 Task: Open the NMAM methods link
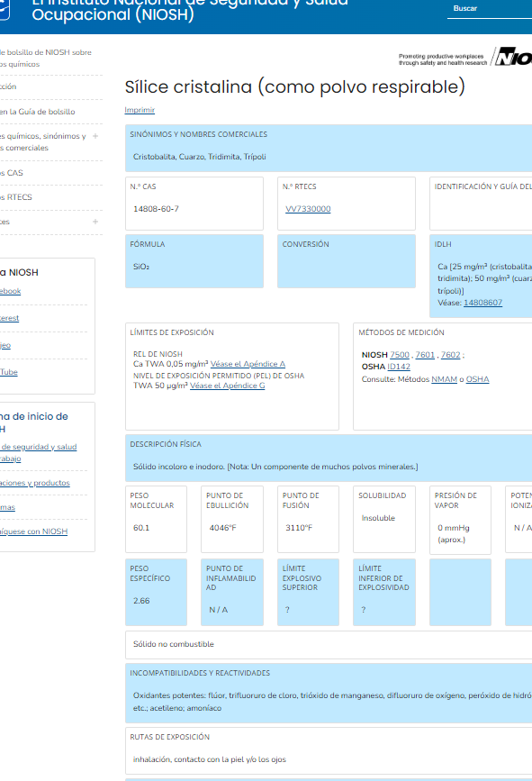tap(444, 379)
